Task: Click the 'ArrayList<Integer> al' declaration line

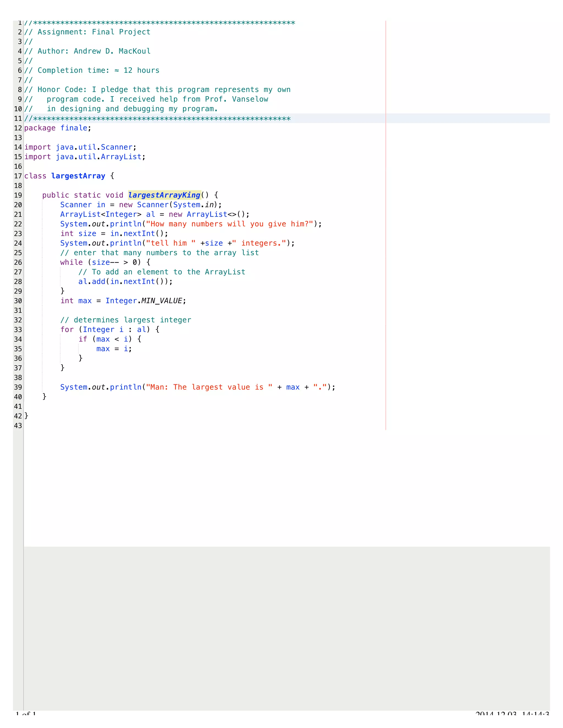Action: pos(155,214)
